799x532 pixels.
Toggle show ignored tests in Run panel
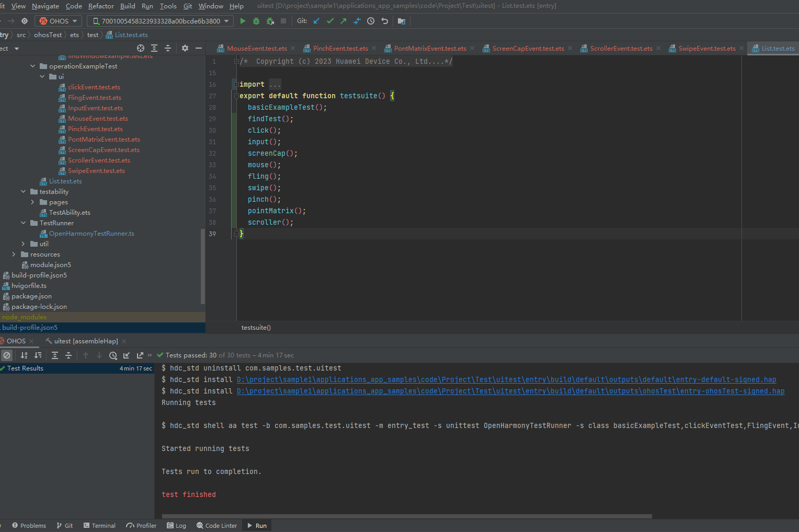point(7,355)
